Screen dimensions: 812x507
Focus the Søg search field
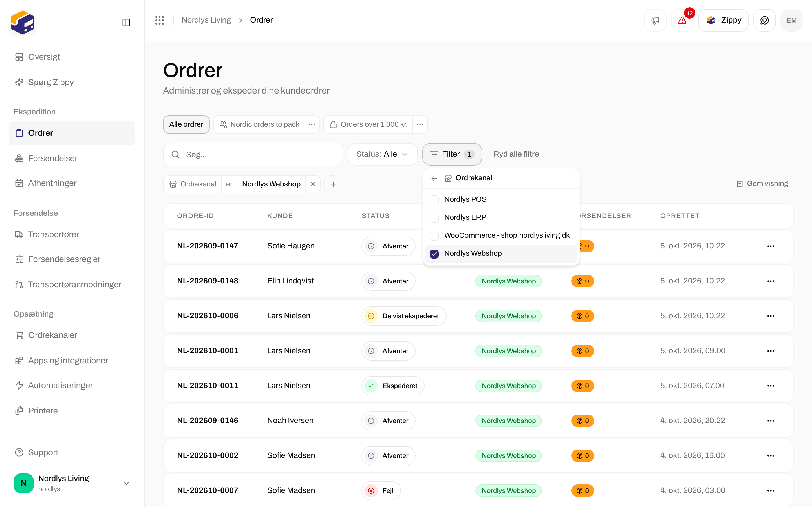pyautogui.click(x=253, y=154)
